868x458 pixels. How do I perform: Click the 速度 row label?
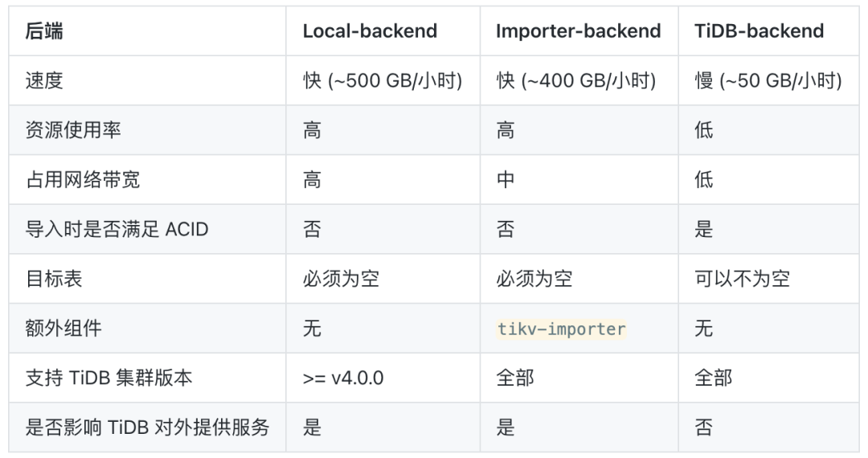point(44,81)
